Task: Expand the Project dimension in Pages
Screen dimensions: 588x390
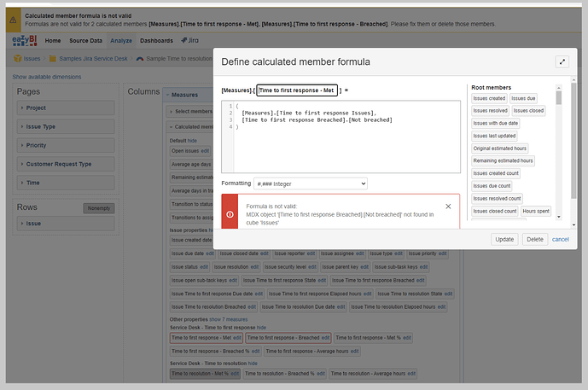Action: click(x=66, y=108)
